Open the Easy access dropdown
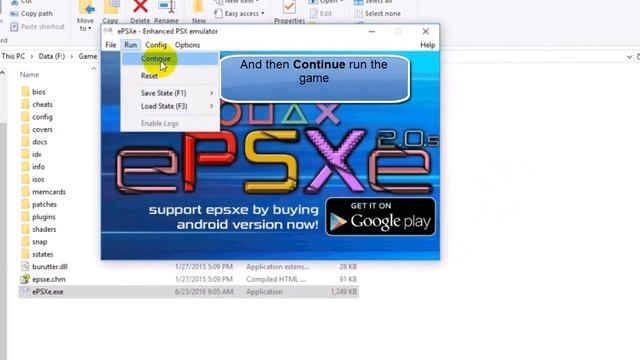The image size is (640, 360). [x=240, y=13]
